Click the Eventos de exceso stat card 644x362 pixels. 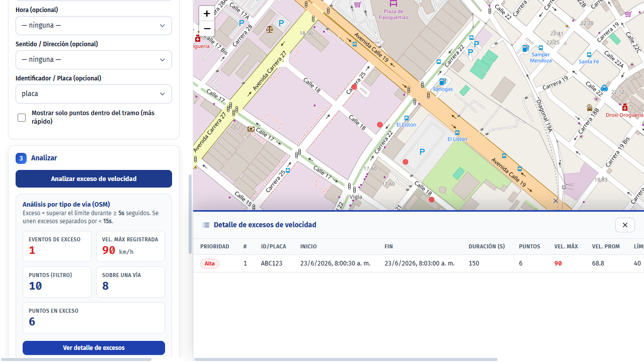pos(57,246)
